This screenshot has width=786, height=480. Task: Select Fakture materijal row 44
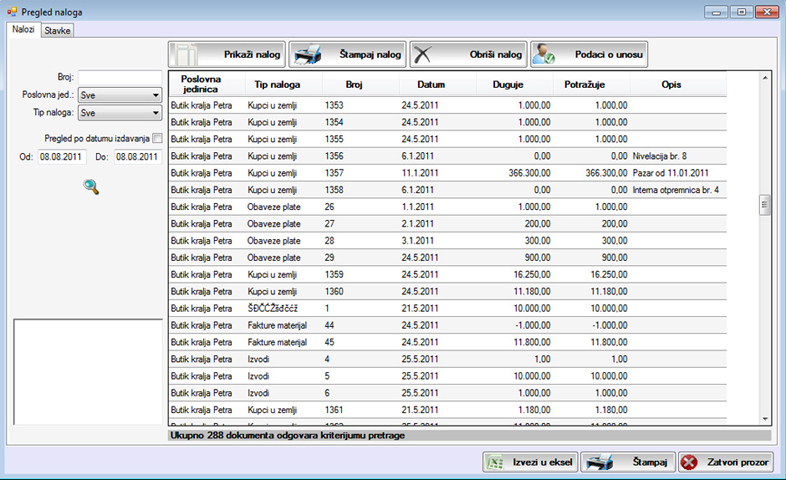pyautogui.click(x=448, y=326)
